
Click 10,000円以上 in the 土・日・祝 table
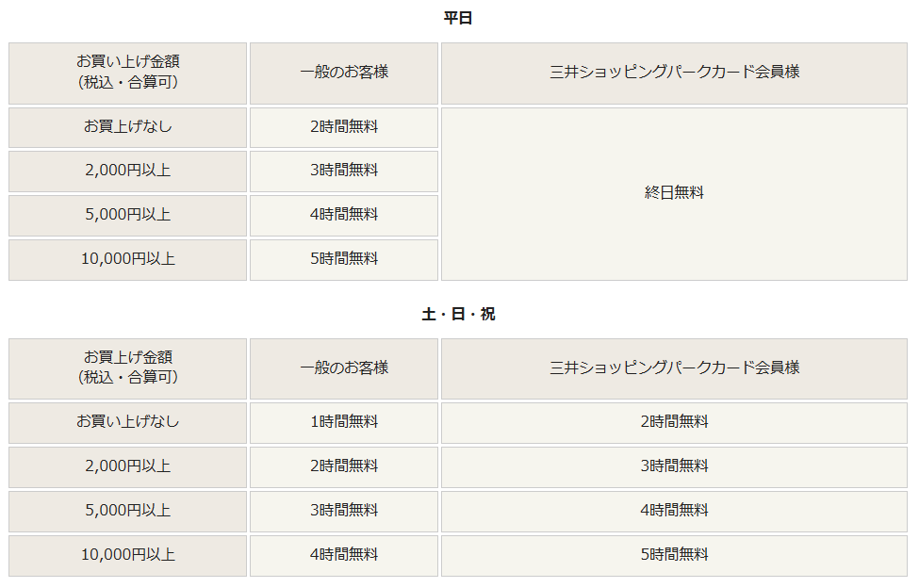tap(128, 555)
